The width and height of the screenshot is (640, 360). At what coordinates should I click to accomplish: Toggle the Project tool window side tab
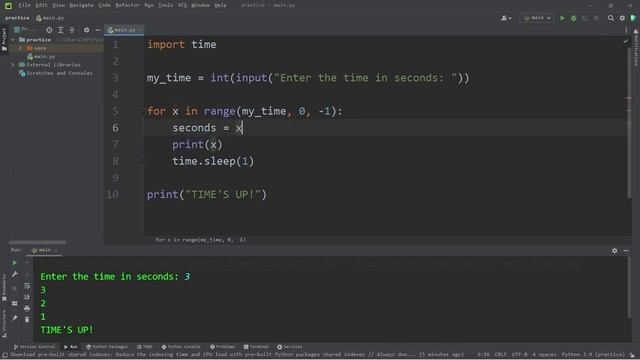pos(4,39)
